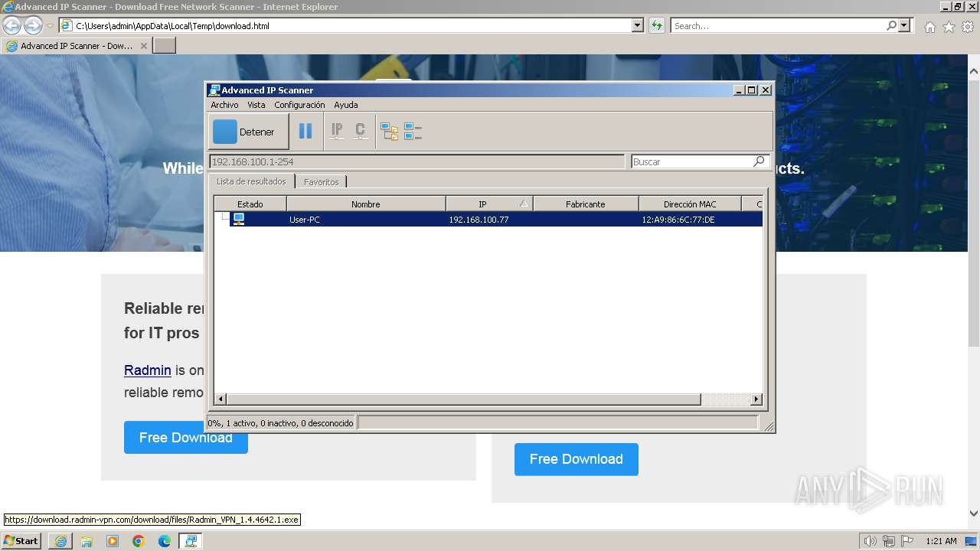Viewport: 980px width, 551px height.
Task: Select the User-PC computer icon in results
Action: [x=239, y=219]
